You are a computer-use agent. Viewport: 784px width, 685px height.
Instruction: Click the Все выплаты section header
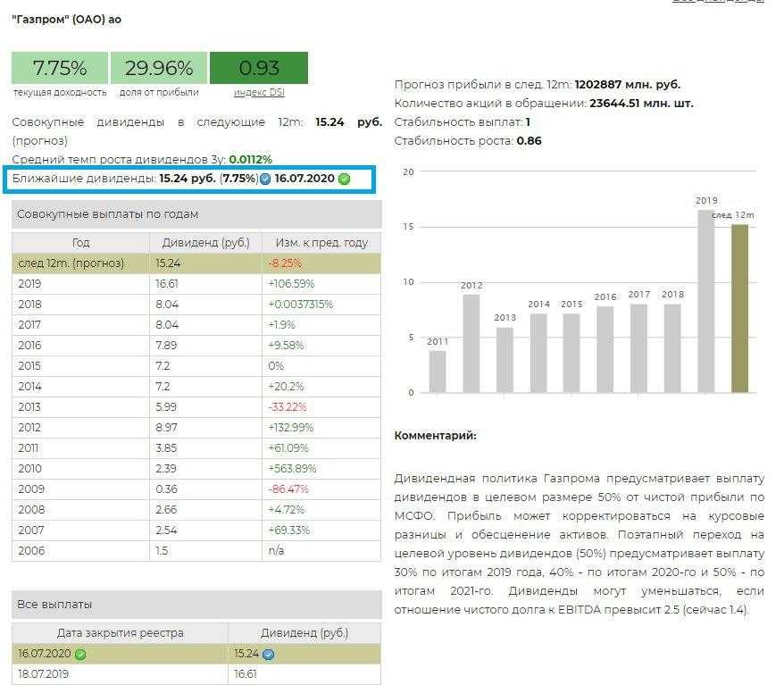[x=196, y=604]
